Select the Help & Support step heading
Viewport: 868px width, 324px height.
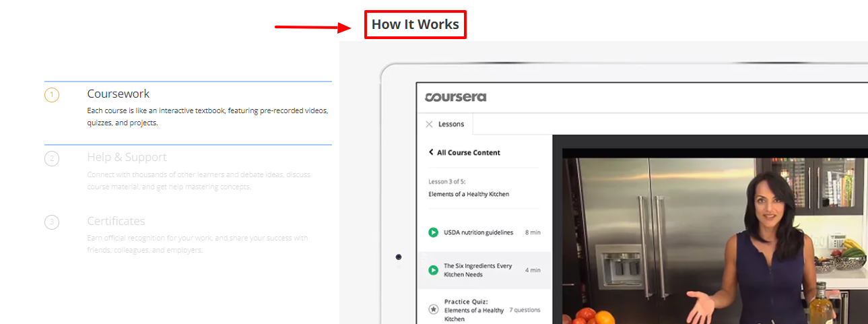click(x=127, y=157)
